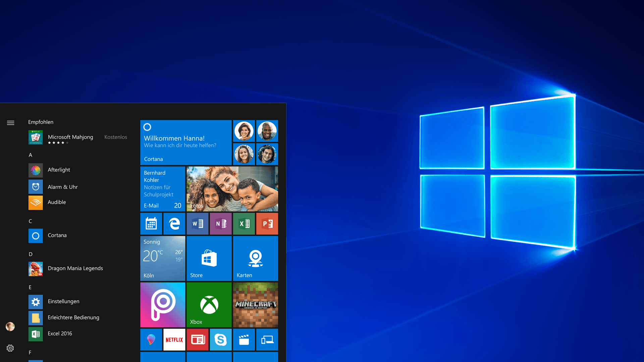This screenshot has width=644, height=362.
Task: Launch the Skype tile
Action: [221, 340]
